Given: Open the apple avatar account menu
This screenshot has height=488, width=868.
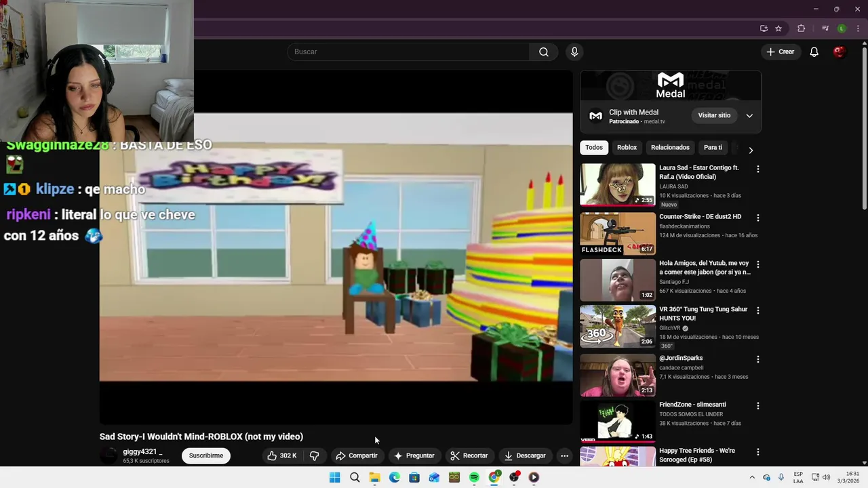Looking at the screenshot, I should (840, 52).
